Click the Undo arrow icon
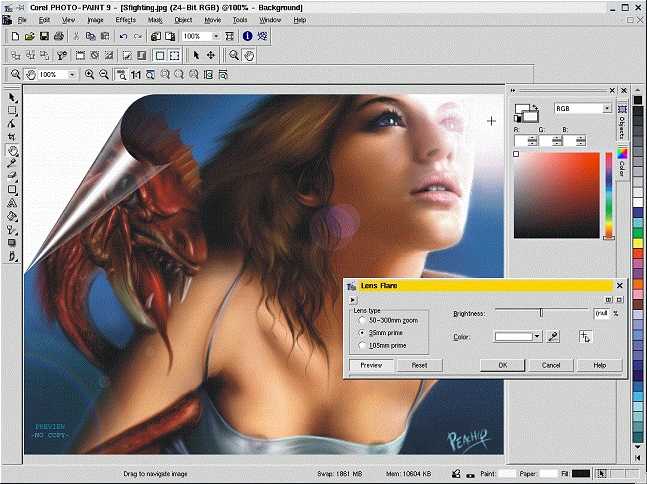Viewport: 647px width, 484px height. tap(123, 36)
